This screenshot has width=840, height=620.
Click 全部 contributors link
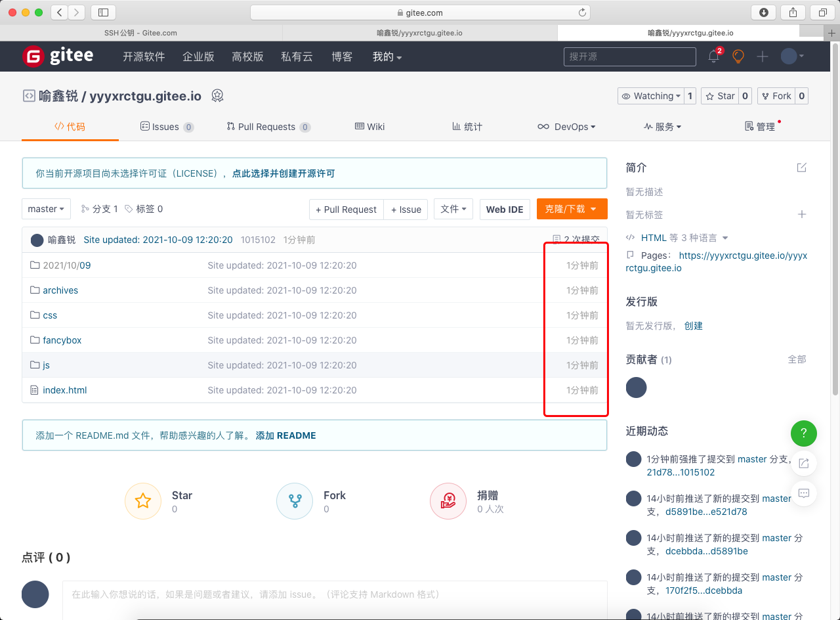tap(797, 359)
